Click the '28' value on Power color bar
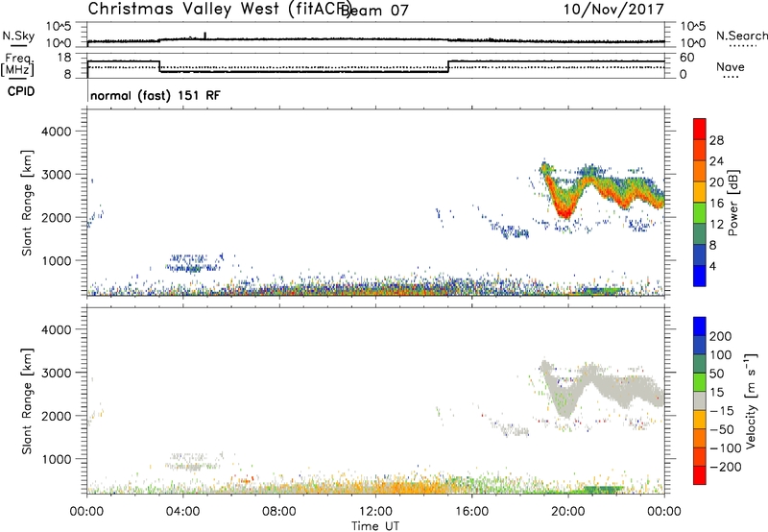The width and height of the screenshot is (768, 532). tap(716, 140)
